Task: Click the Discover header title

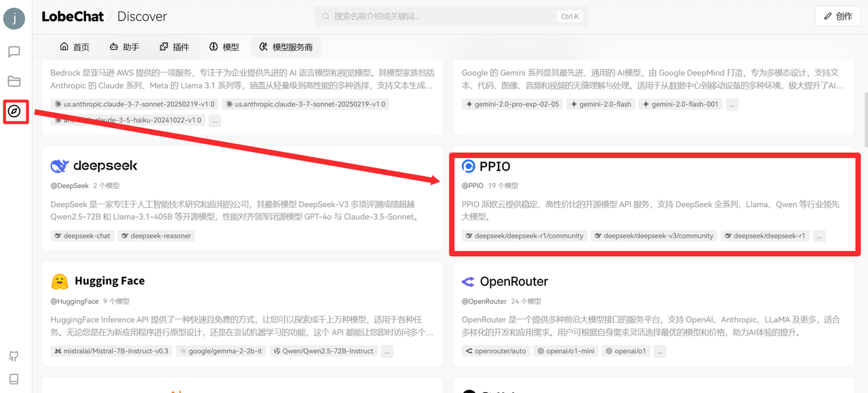Action: tap(142, 16)
